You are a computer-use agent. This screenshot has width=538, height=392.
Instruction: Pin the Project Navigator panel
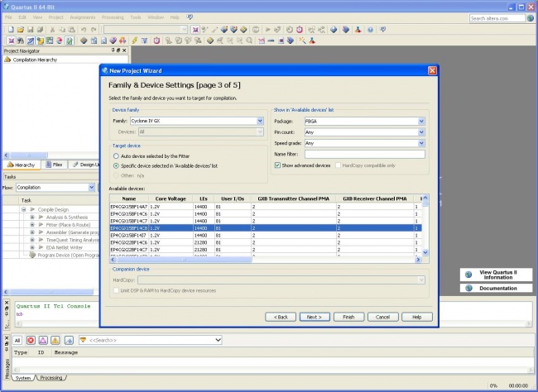[x=113, y=50]
